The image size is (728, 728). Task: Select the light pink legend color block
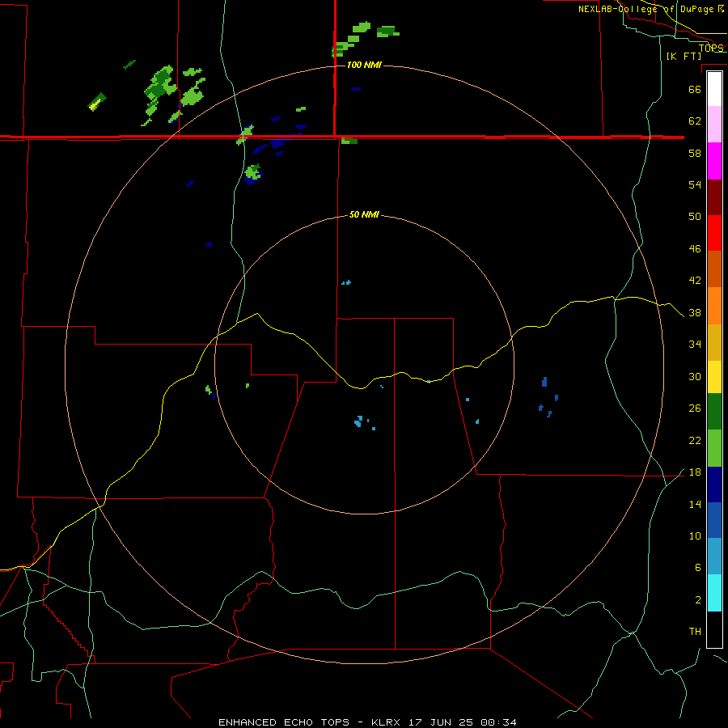[714, 125]
